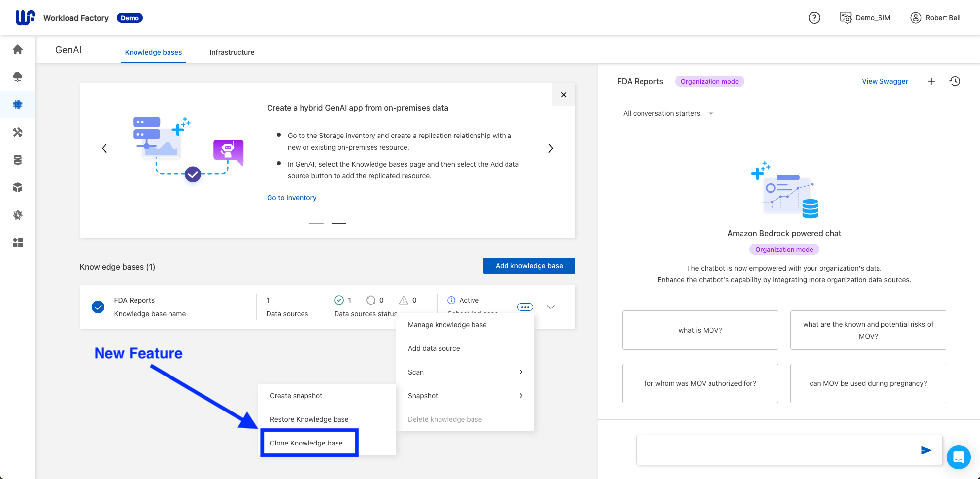Select Clone Knowledge base menu option
The width and height of the screenshot is (980, 479).
click(306, 443)
